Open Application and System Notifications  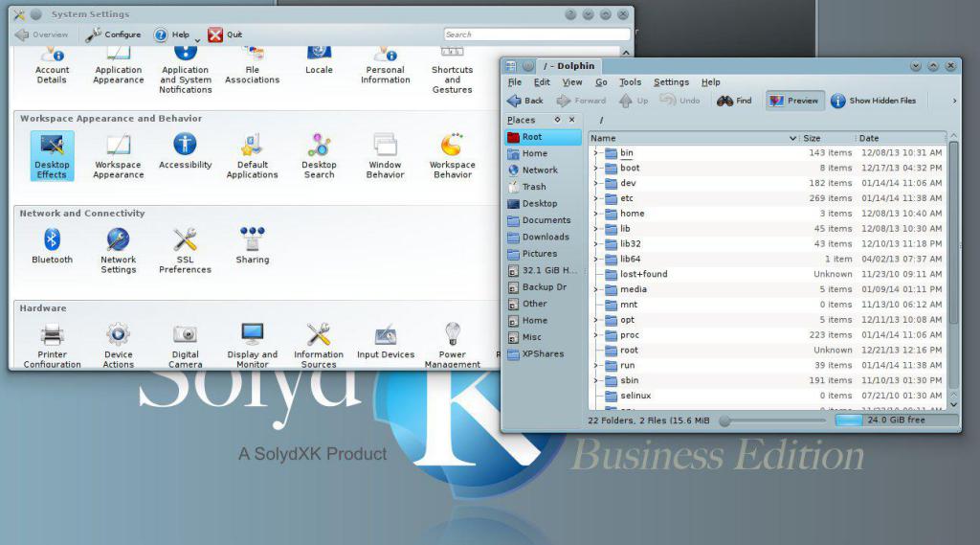click(185, 71)
